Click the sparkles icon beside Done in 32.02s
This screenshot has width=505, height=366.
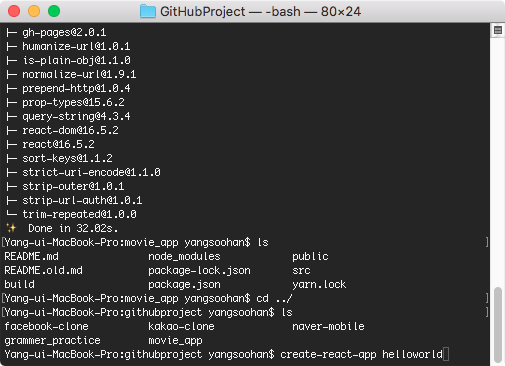11,228
